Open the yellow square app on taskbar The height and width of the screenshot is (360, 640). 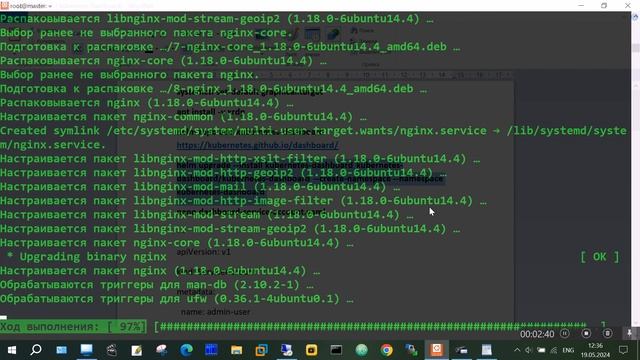coord(311,350)
